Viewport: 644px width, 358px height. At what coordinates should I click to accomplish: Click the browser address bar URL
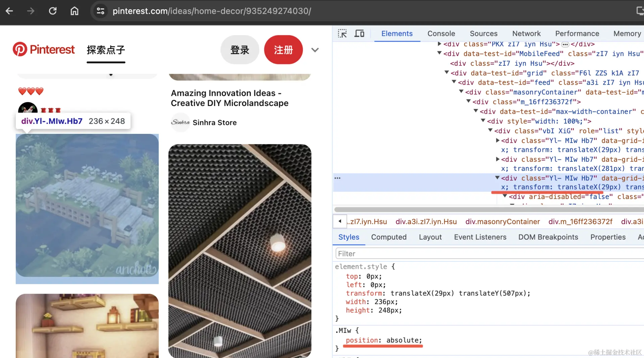pyautogui.click(x=212, y=11)
